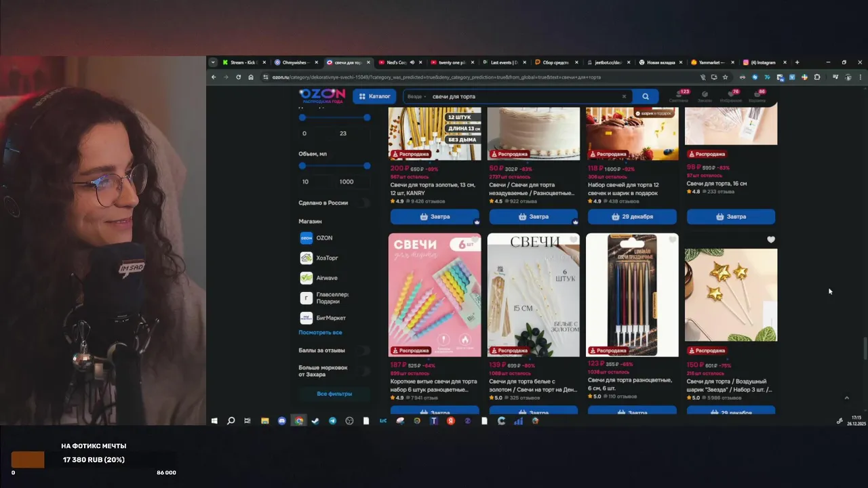The image size is (868, 488).
Task: Switch to the twenty one pilots YouTube tab
Action: (x=454, y=62)
